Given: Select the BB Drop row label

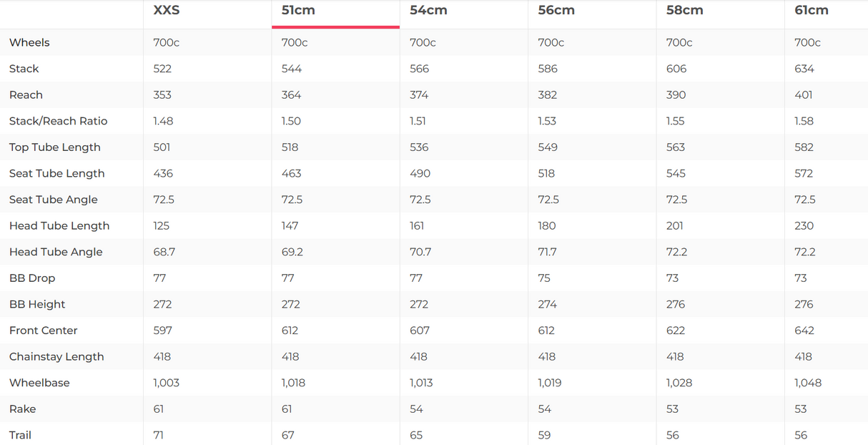Looking at the screenshot, I should 32,278.
